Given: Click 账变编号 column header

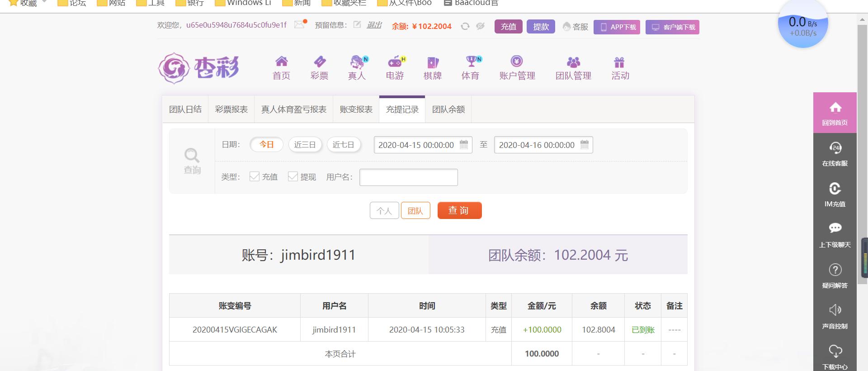Looking at the screenshot, I should (235, 306).
